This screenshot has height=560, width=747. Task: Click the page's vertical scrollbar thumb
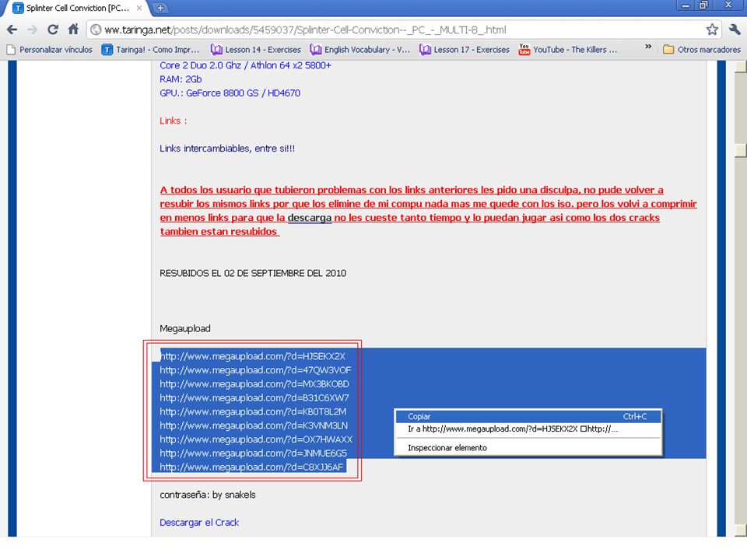point(741,150)
